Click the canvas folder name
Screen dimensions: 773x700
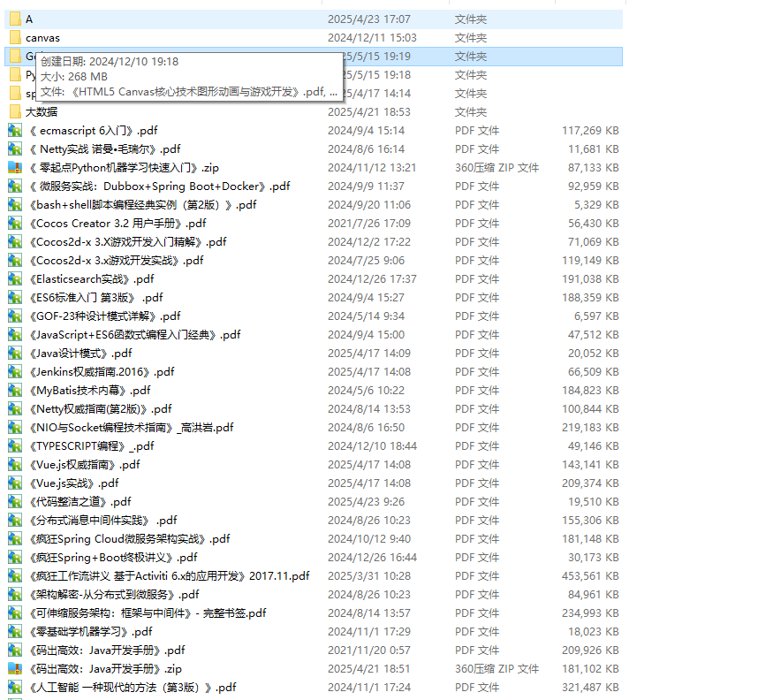pos(43,38)
